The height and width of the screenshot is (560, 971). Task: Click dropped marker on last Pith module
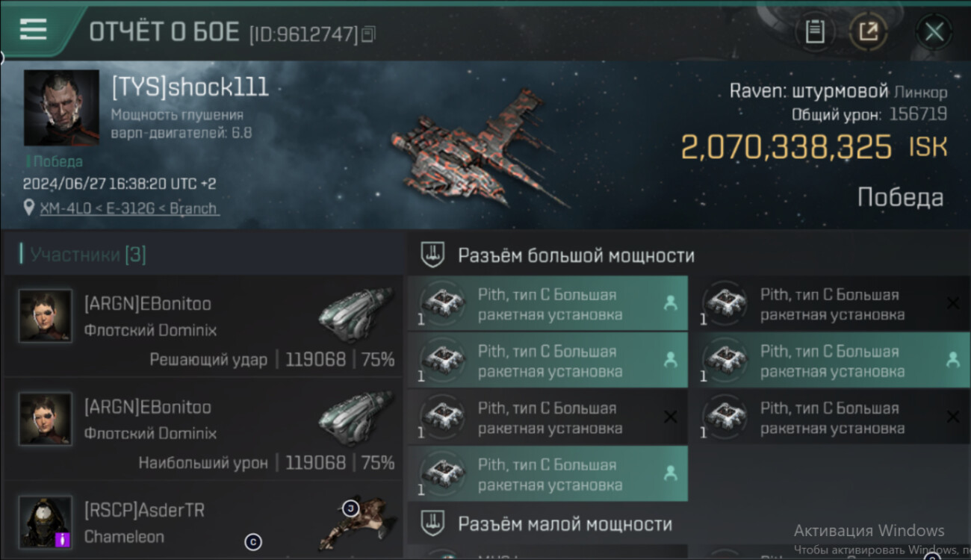pos(670,473)
